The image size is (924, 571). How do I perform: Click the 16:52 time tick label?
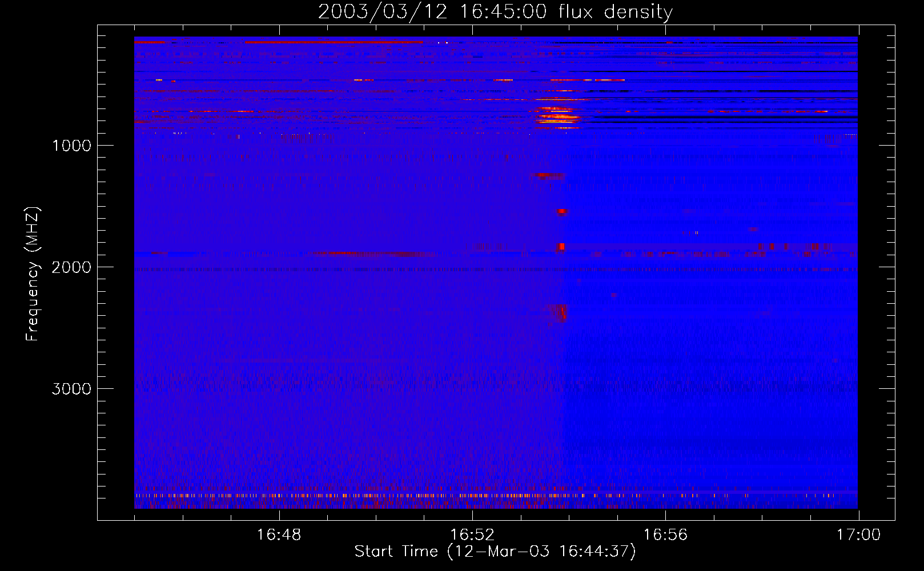(472, 535)
